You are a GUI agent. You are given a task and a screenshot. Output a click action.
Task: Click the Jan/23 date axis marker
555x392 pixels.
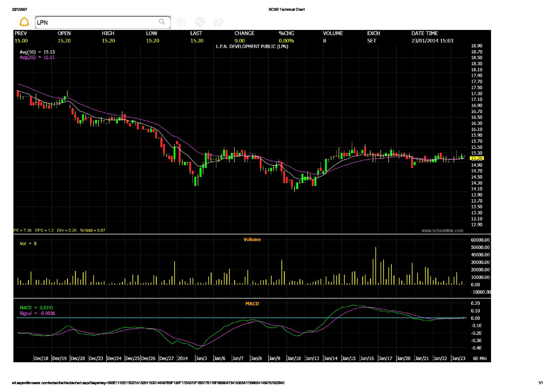(x=459, y=358)
